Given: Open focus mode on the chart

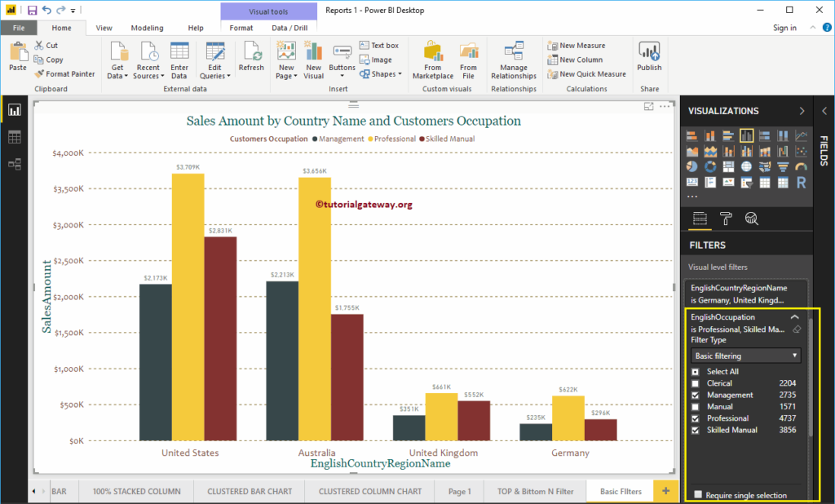Looking at the screenshot, I should [648, 107].
